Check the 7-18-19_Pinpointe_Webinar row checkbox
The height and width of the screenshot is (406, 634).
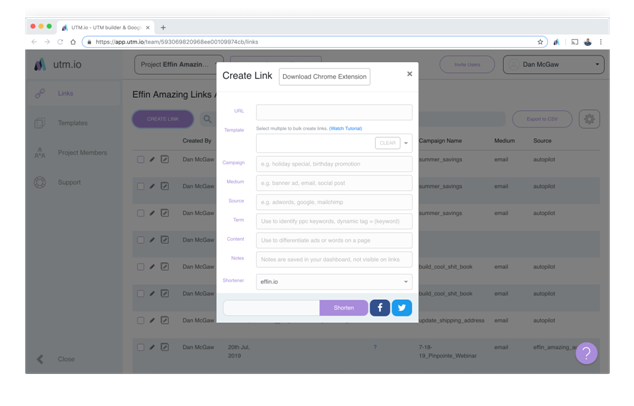pos(140,347)
